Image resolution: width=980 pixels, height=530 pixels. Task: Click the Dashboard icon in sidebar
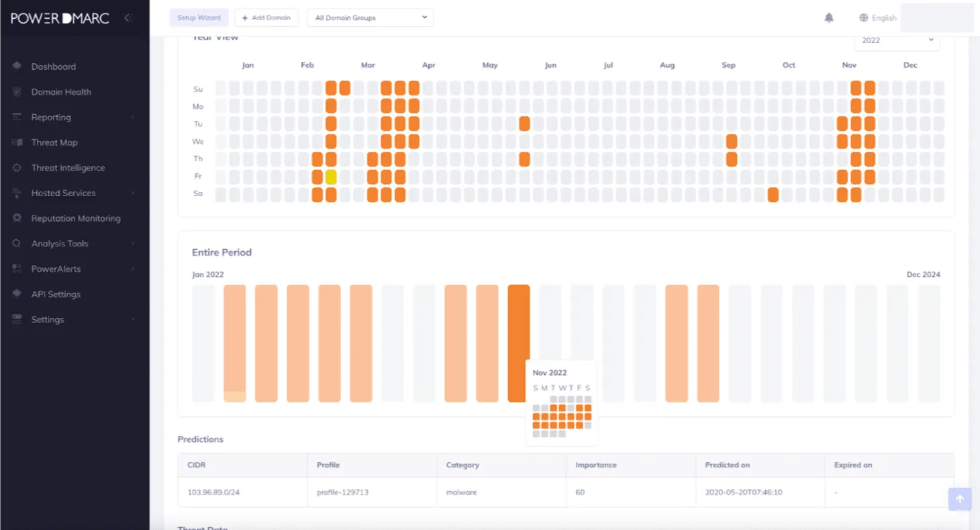click(x=17, y=67)
